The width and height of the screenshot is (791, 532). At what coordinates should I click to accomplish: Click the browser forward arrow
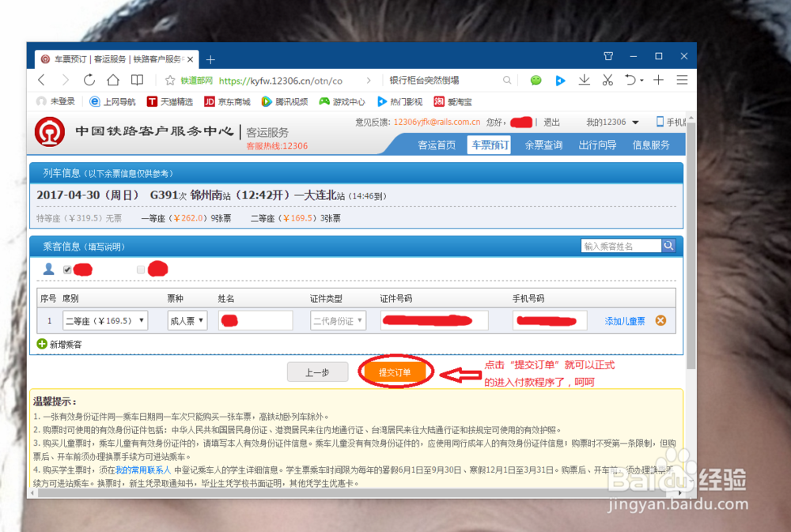65,80
